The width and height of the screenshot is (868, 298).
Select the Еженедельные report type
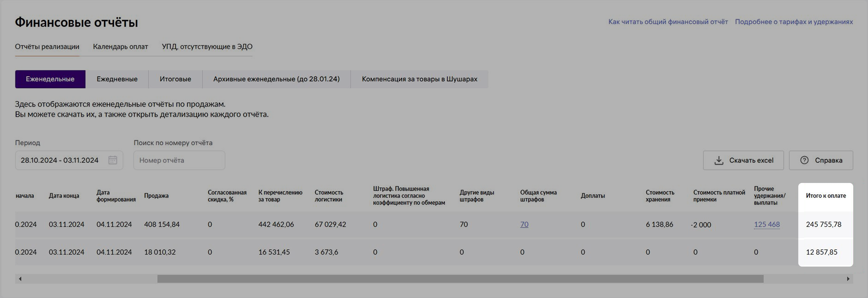50,79
